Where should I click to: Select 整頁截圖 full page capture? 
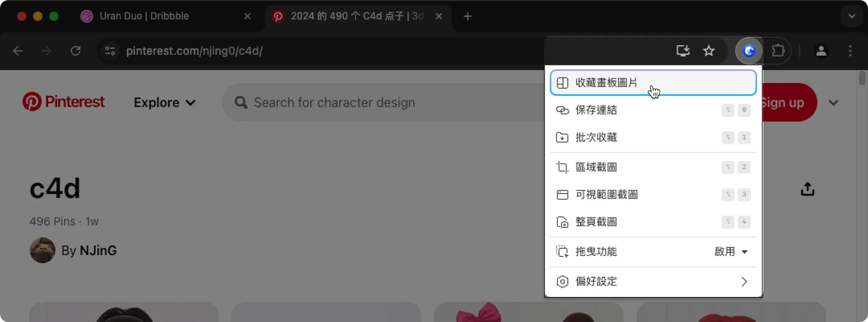click(x=653, y=222)
